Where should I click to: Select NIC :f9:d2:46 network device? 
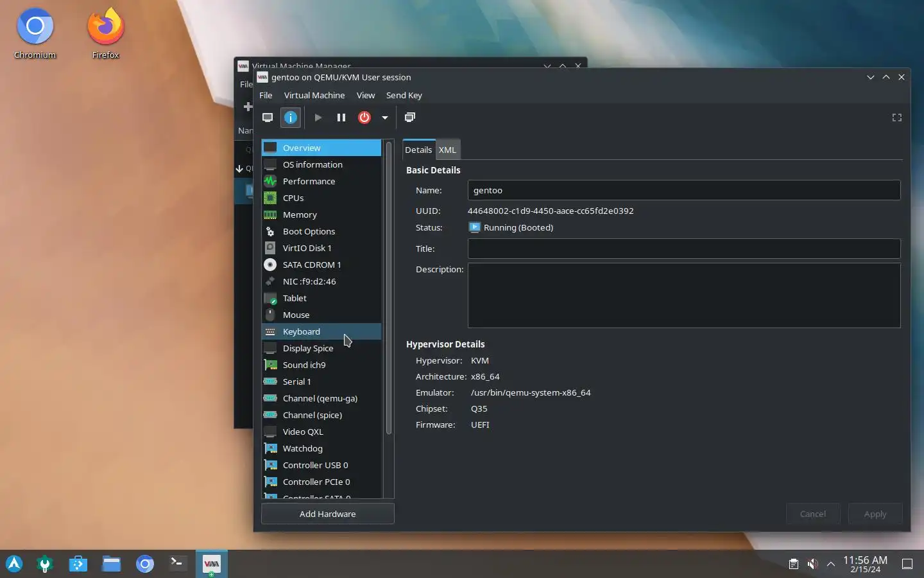[321, 281]
